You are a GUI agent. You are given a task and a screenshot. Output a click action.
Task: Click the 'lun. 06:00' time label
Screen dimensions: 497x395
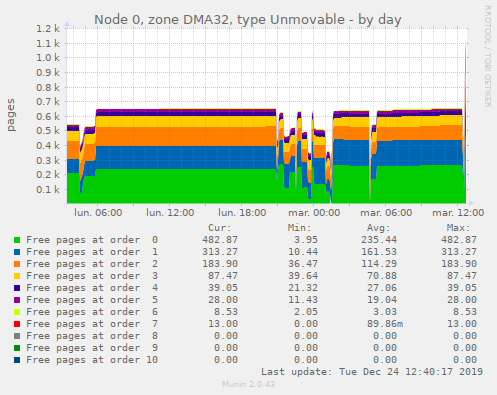click(98, 213)
